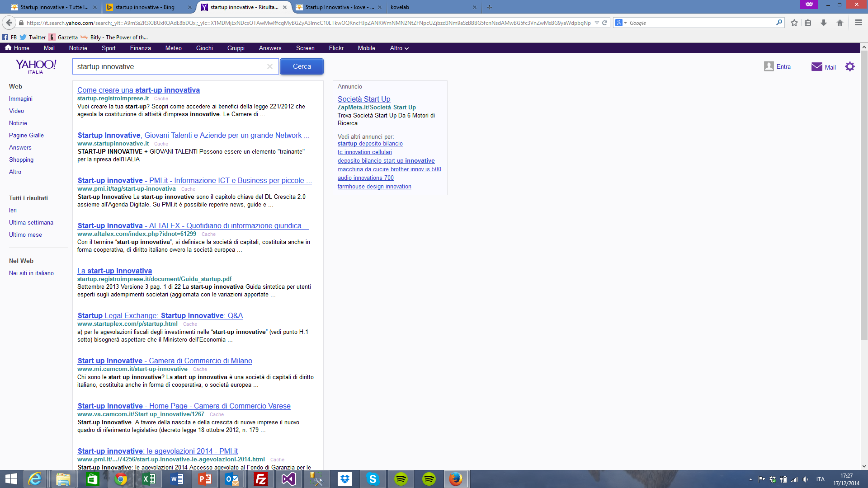This screenshot has width=868, height=488.
Task: Switch to the kovelab tab
Action: tap(432, 7)
